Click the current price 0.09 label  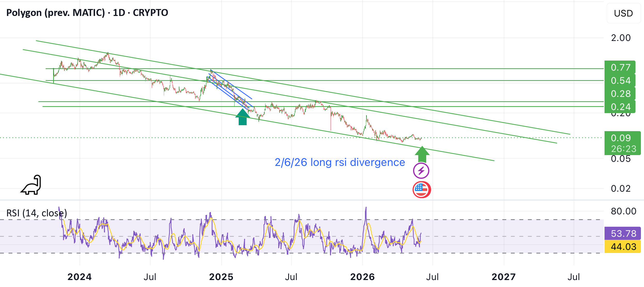[621, 138]
